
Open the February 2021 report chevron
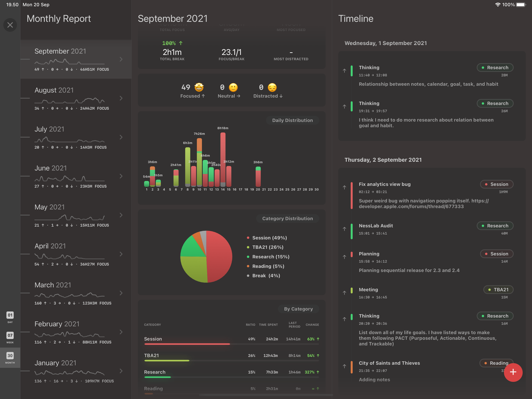[x=121, y=332]
